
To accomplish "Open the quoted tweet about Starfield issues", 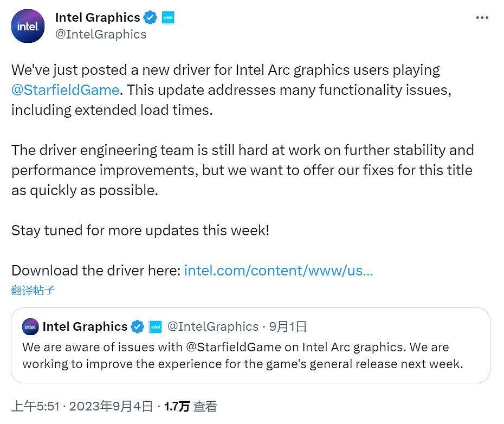I will (243, 355).
